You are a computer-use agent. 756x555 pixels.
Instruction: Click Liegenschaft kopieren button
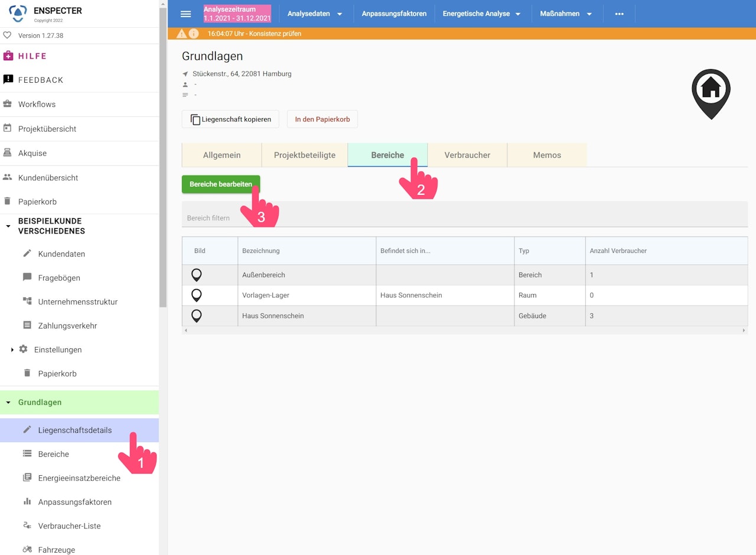(x=230, y=119)
